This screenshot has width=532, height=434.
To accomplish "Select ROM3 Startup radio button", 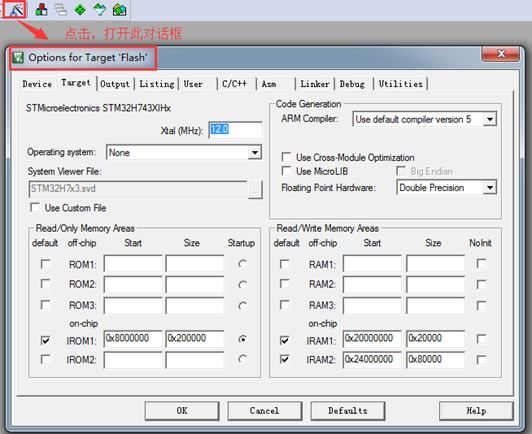I will click(x=242, y=306).
